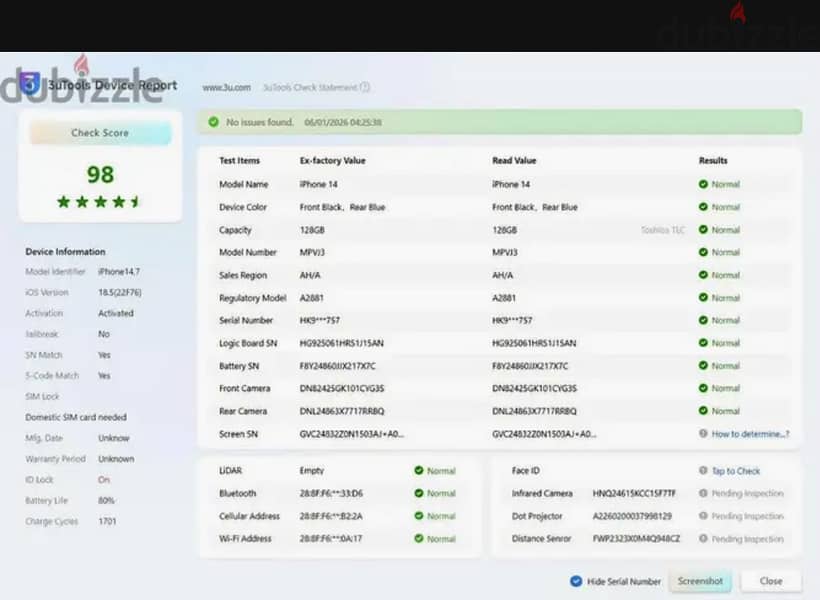Click the Dot Projector serial A2260200037998129
This screenshot has width=820, height=600.
(x=632, y=516)
